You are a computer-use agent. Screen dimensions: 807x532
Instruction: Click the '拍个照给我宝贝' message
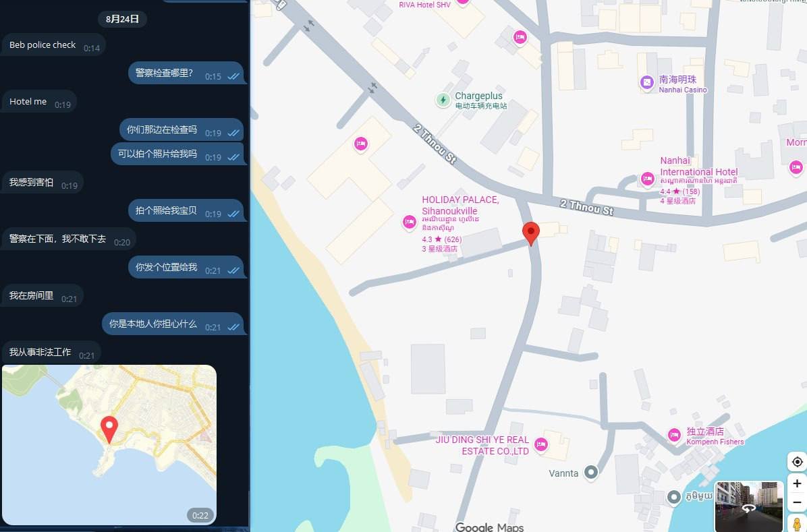pos(186,210)
